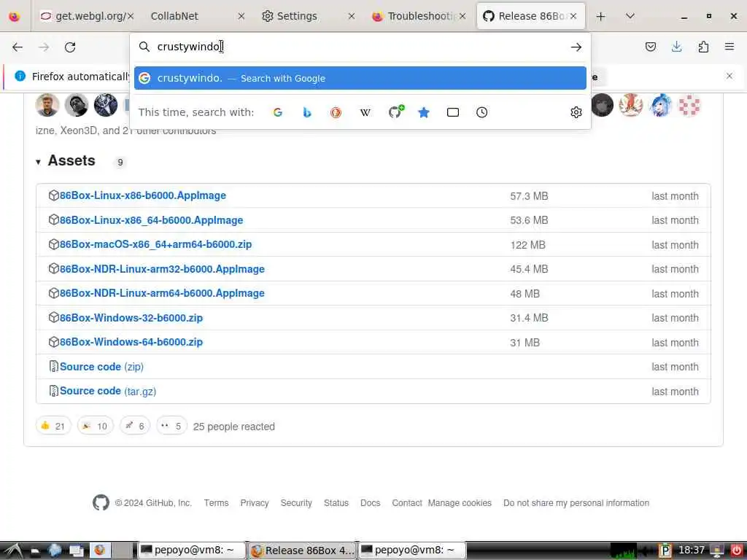Search open tabs icon
The width and height of the screenshot is (747, 560).
(452, 112)
